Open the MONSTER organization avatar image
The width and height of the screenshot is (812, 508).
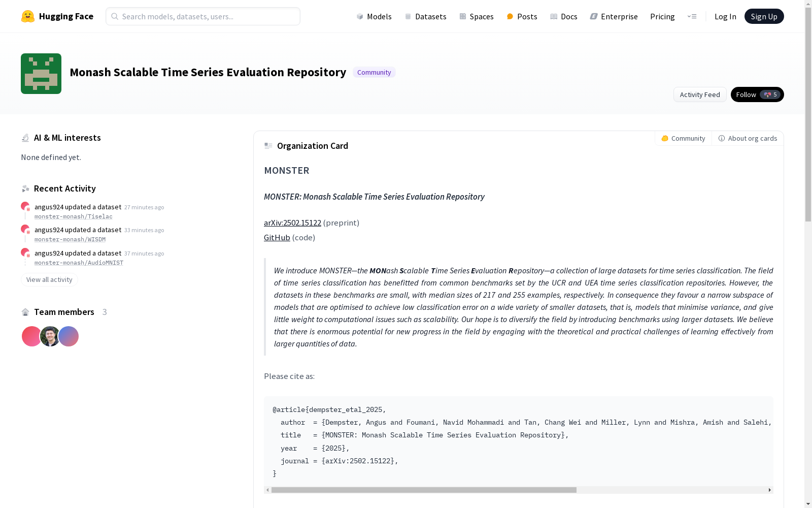pos(41,74)
